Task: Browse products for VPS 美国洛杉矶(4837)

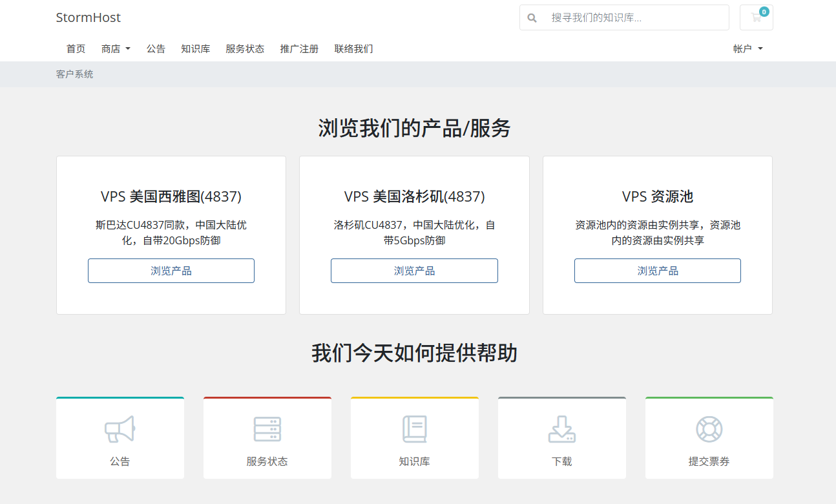Action: point(414,271)
